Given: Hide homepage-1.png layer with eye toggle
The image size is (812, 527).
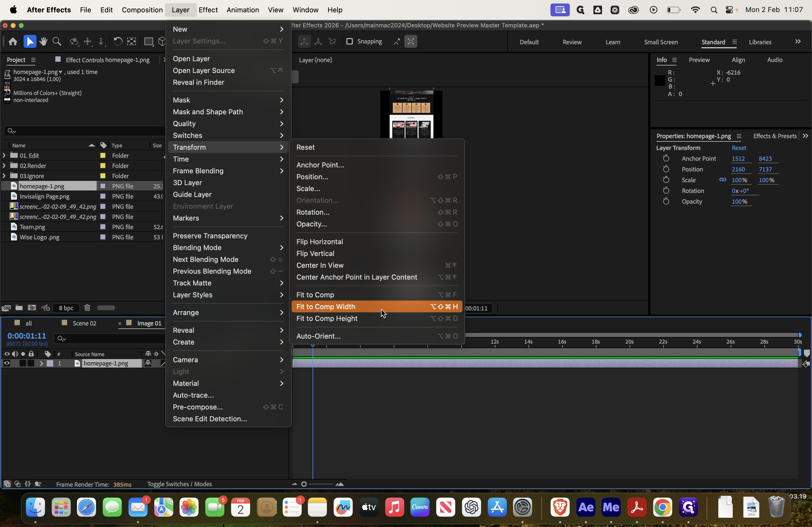Looking at the screenshot, I should click(x=6, y=363).
